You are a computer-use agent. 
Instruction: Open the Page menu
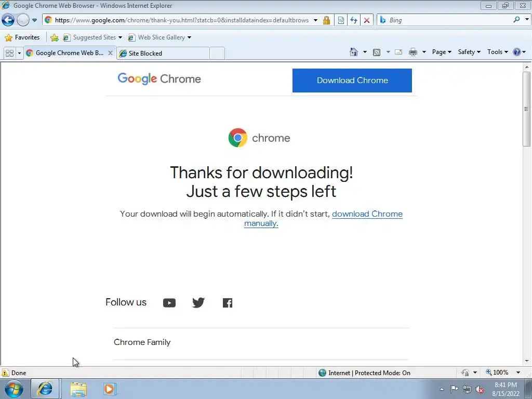tap(442, 52)
